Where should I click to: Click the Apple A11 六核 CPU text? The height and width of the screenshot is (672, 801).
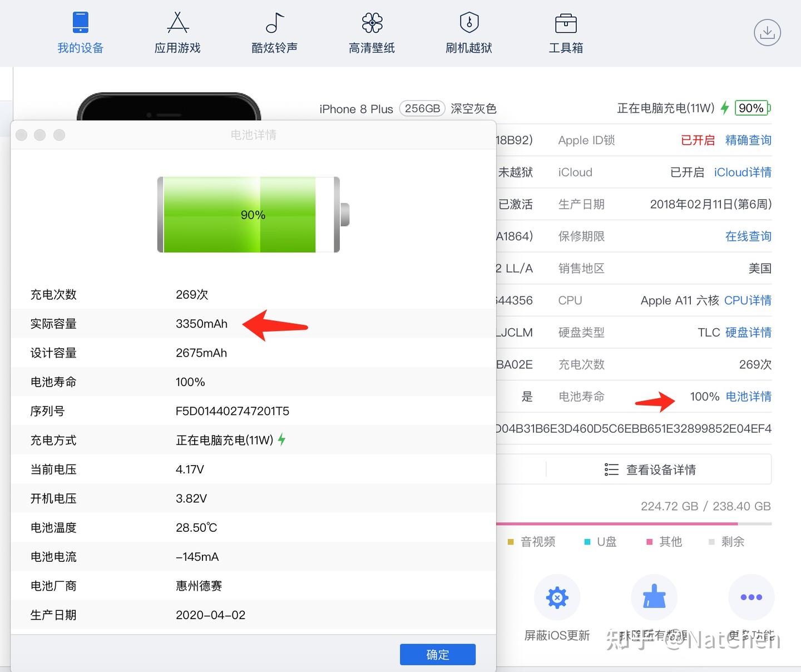coord(680,300)
